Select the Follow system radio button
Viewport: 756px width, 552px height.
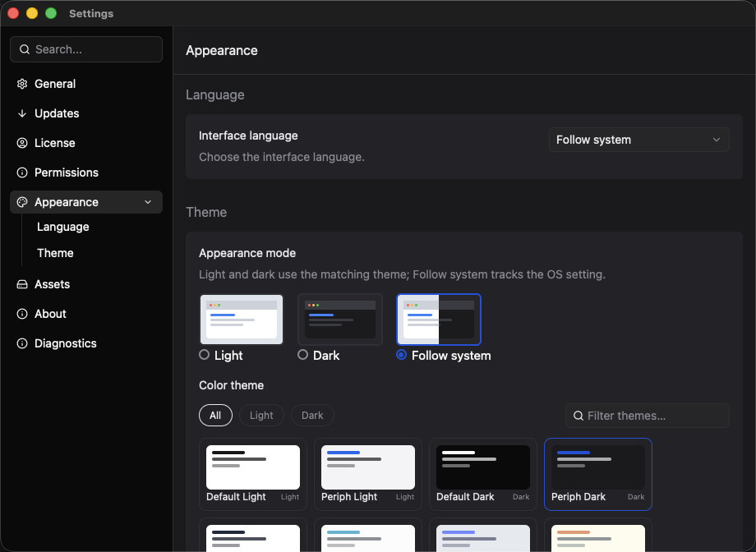click(401, 355)
